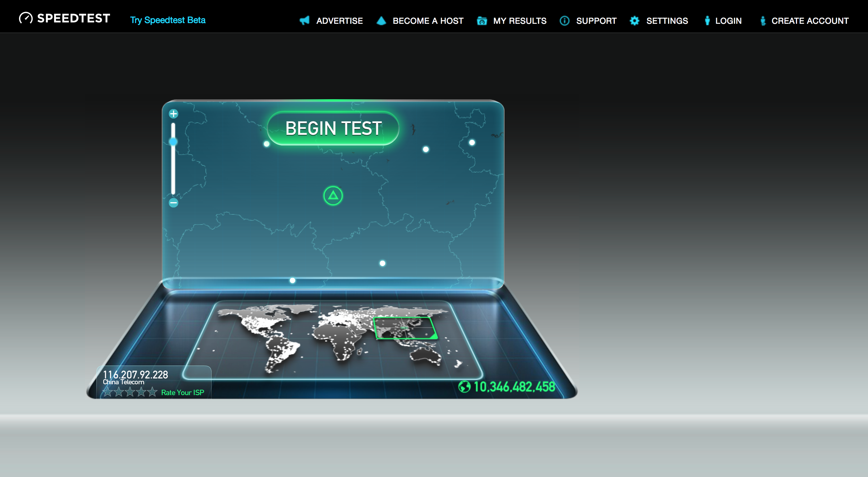Viewport: 868px width, 477px height.
Task: Click the Create Account person icon
Action: [x=763, y=21]
